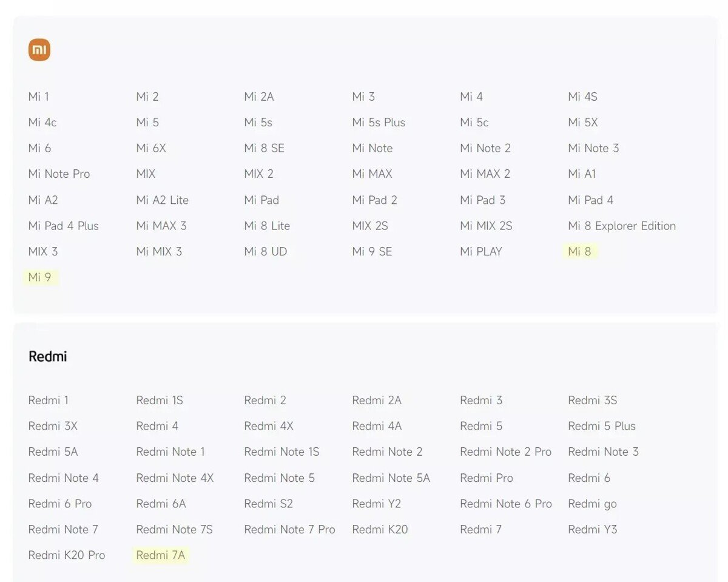Open the Mi A1 entry
This screenshot has height=582, width=728.
pyautogui.click(x=582, y=174)
